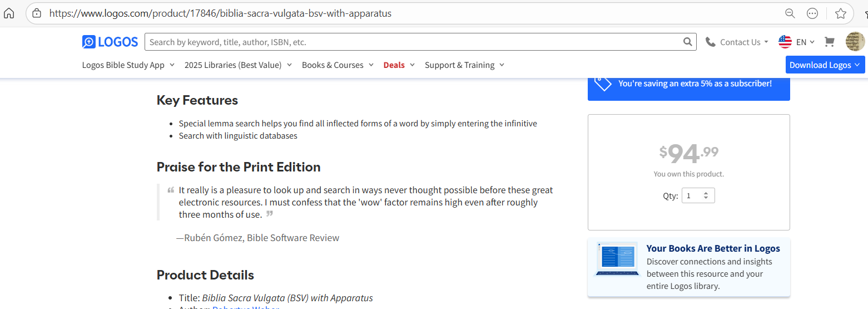Bookmark this page with the star icon
The image size is (868, 309).
[x=841, y=13]
